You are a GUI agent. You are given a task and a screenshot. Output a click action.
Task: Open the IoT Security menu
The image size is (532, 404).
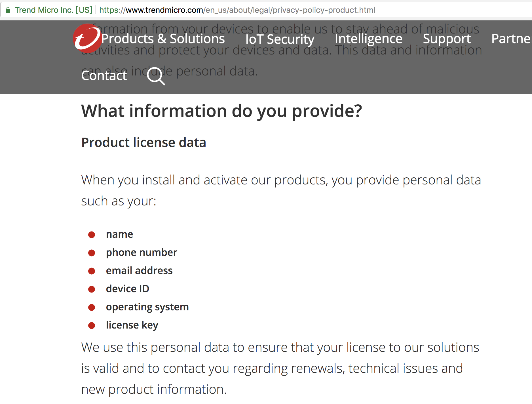click(280, 39)
